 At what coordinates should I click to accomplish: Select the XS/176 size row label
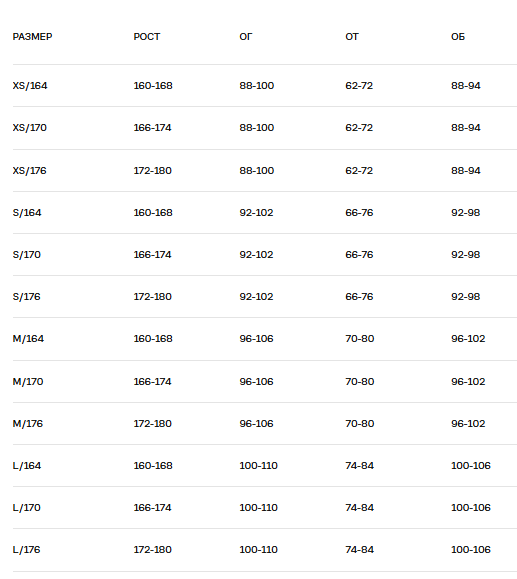tap(30, 171)
